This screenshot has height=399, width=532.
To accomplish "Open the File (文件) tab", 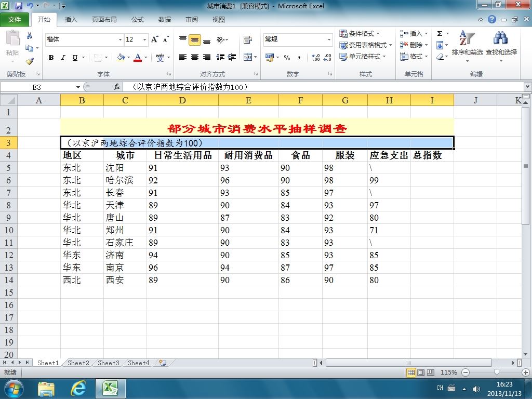I will (15, 20).
